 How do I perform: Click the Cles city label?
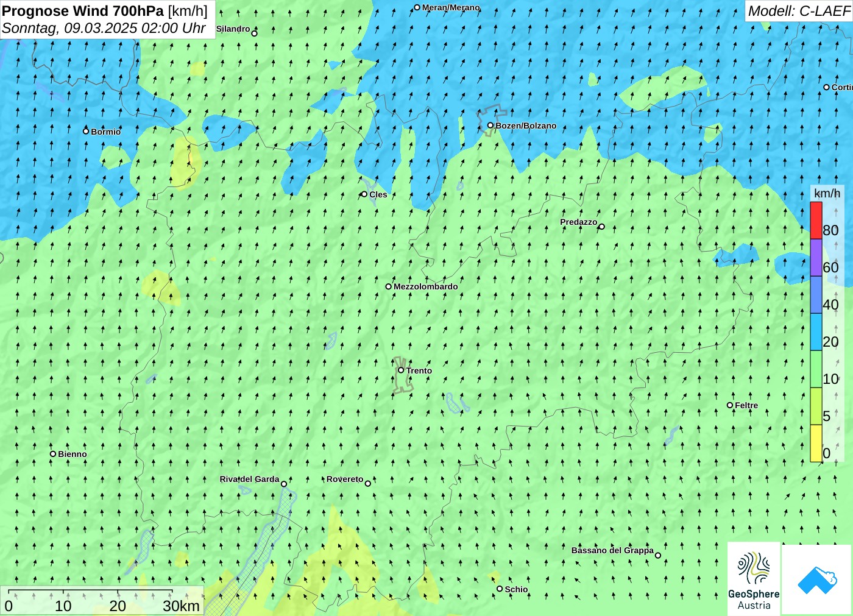pos(378,194)
